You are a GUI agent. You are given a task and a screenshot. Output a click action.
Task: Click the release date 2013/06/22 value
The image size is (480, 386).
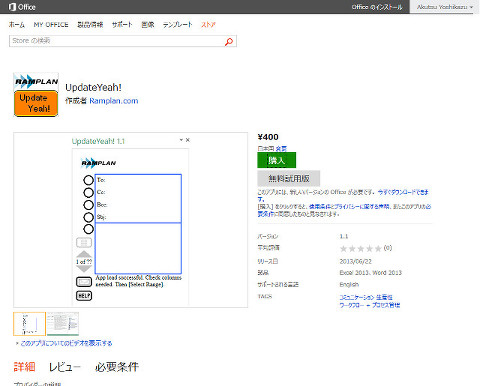pos(355,261)
